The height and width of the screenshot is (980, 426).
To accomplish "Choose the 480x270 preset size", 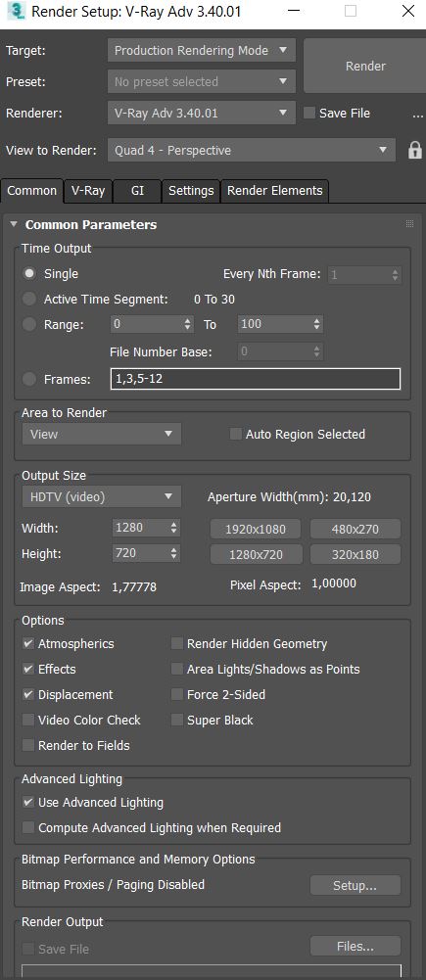I will click(355, 530).
